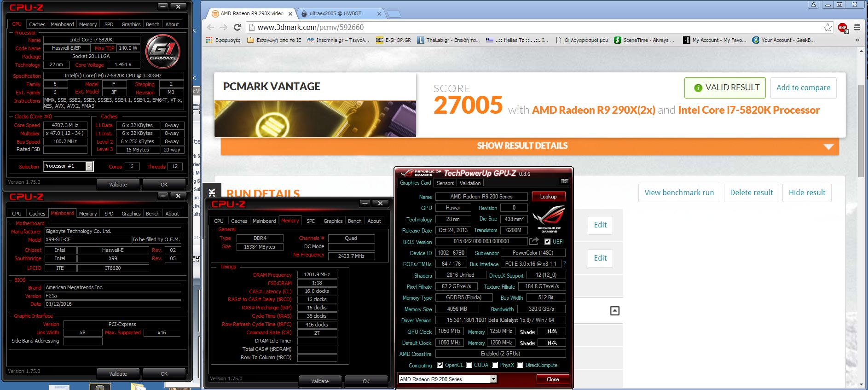Viewport: 868px width, 390px height.
Task: Click Close button in GPU-Z
Action: click(553, 379)
